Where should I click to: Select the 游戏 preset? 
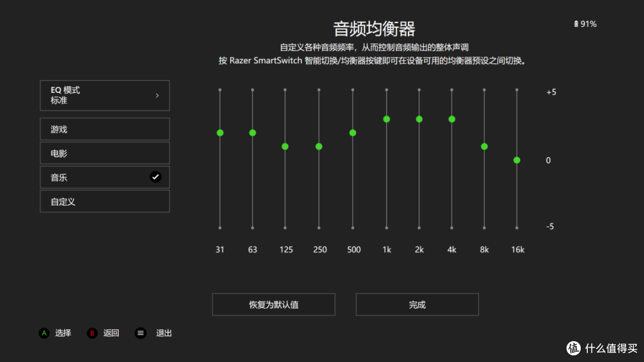click(104, 129)
